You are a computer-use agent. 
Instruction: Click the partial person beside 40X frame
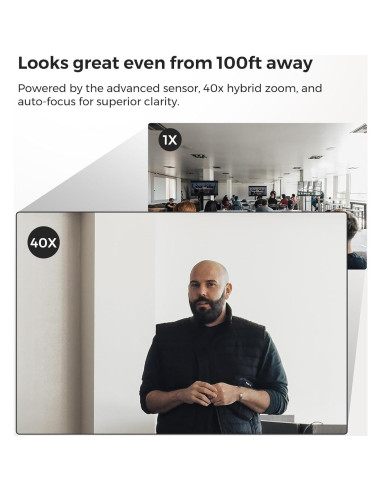coord(357,240)
